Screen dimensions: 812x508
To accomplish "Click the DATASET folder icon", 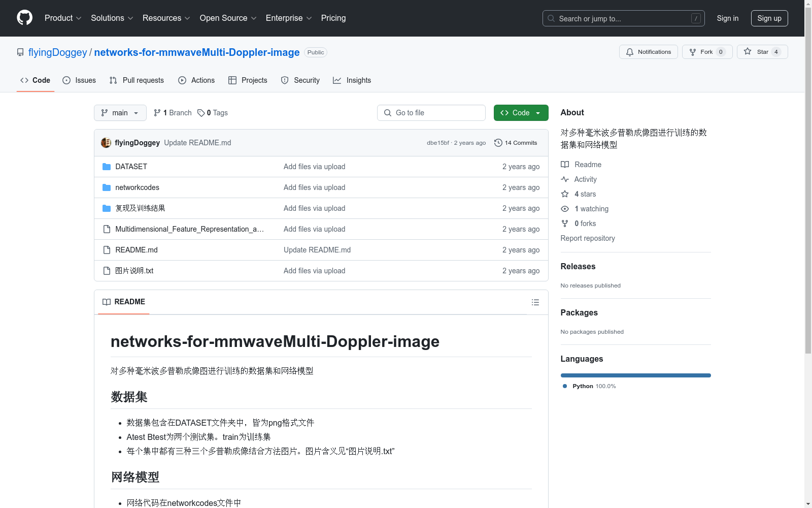I will pos(107,167).
